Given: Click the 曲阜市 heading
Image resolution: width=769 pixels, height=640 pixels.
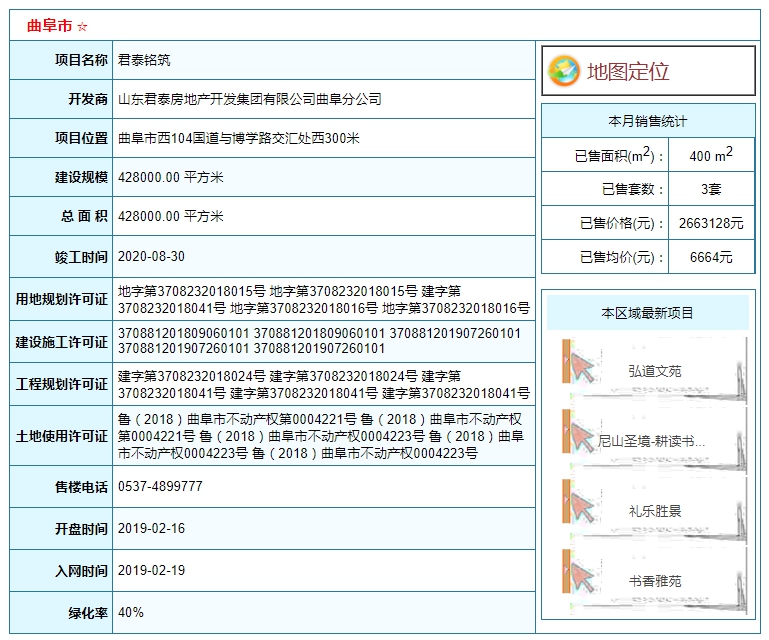Looking at the screenshot, I should [50, 26].
